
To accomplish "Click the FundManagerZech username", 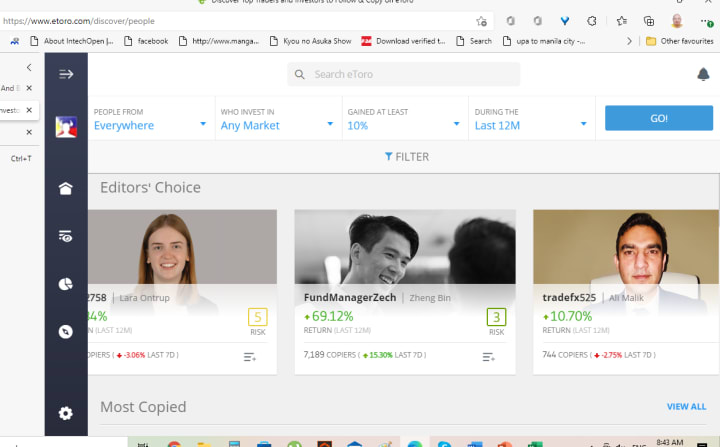I will point(350,298).
